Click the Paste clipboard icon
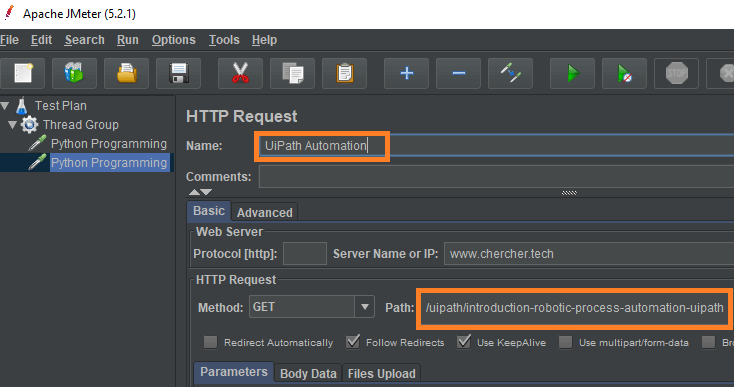The width and height of the screenshot is (734, 387). coord(345,73)
